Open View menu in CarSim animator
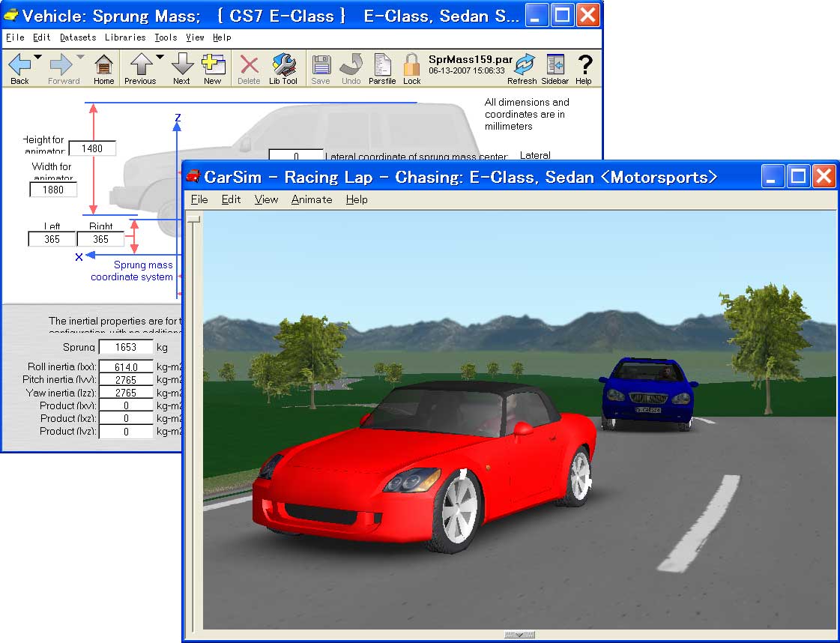The image size is (840, 643). (x=266, y=200)
